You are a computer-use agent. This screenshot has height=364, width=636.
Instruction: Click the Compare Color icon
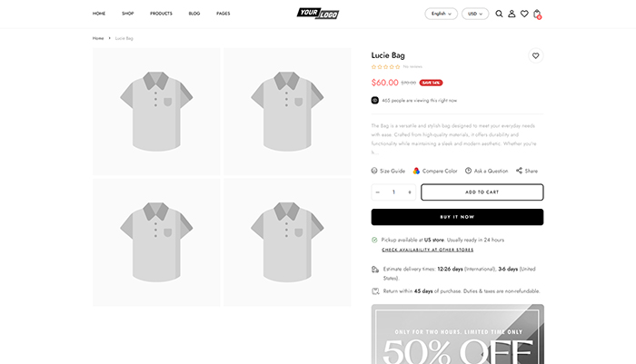point(417,171)
